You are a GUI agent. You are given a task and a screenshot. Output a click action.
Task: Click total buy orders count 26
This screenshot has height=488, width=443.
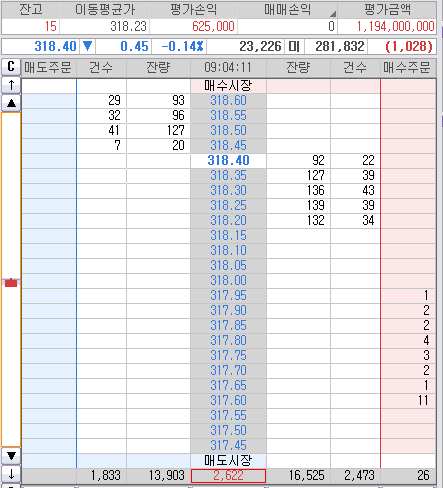click(x=408, y=476)
